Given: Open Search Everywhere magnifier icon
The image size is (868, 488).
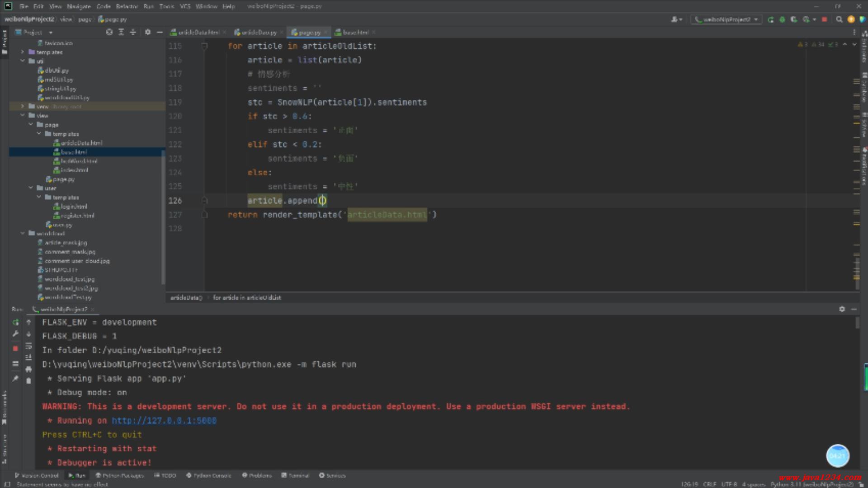Looking at the screenshot, I should (x=839, y=19).
